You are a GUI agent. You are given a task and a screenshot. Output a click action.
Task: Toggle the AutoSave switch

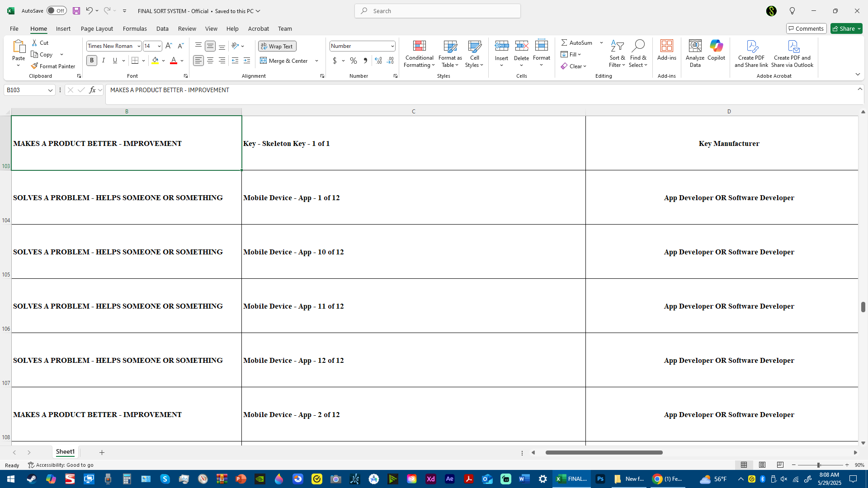[57, 11]
